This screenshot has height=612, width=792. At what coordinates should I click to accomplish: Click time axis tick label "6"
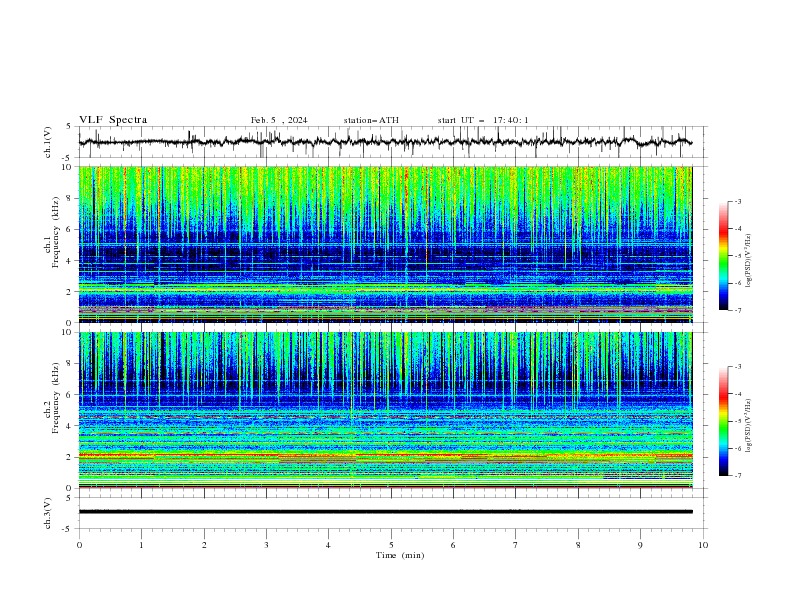point(453,545)
